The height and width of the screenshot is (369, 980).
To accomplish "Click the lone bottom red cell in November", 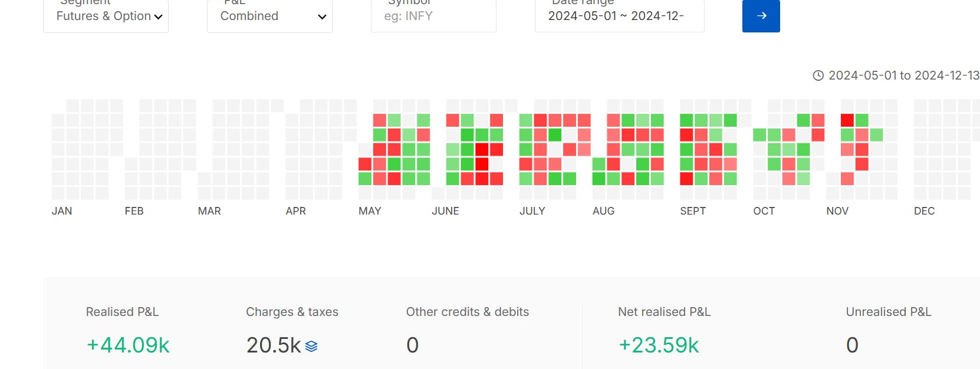I will pos(847,178).
